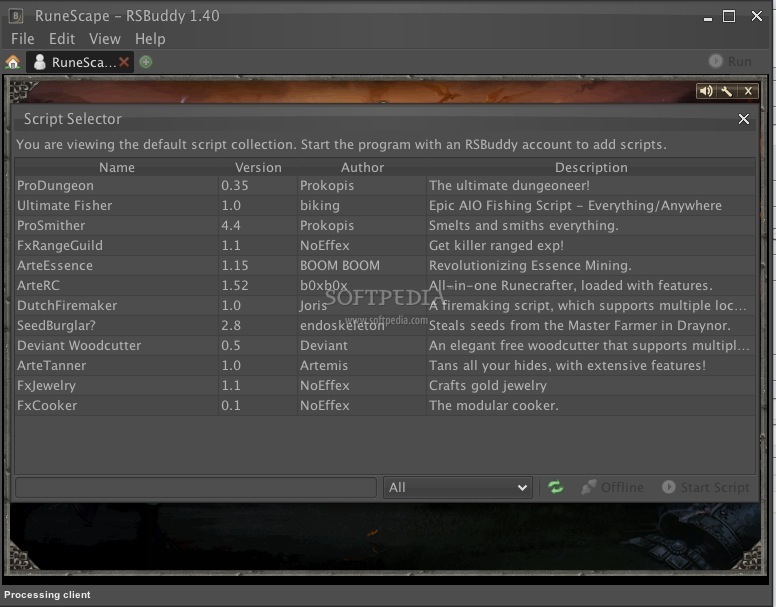This screenshot has height=607, width=776.
Task: Open settings via the wrench icon
Action: 727,91
